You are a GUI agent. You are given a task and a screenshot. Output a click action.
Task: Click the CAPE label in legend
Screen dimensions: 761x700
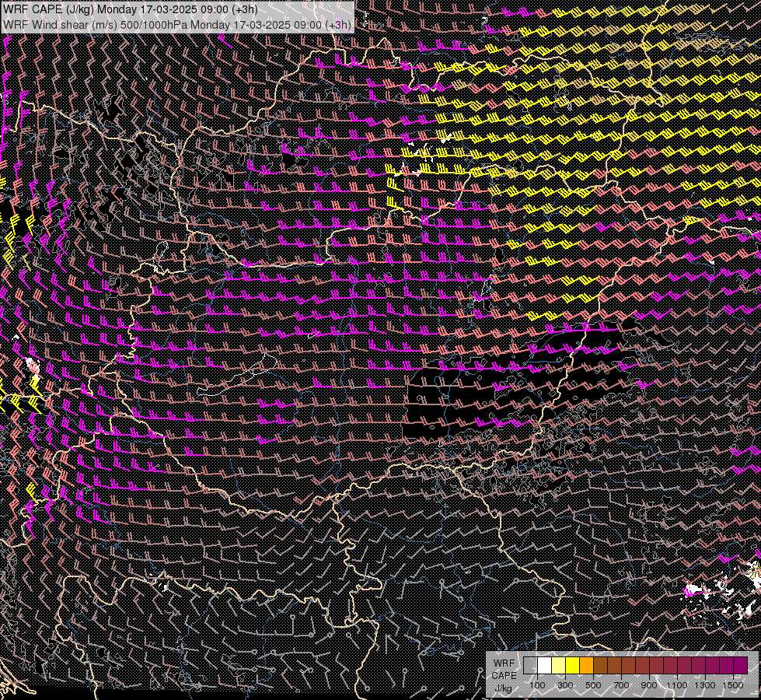coord(504,676)
